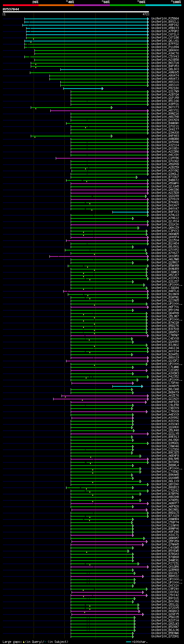Select the Q061T7 UniRef100 label

(x=165, y=130)
